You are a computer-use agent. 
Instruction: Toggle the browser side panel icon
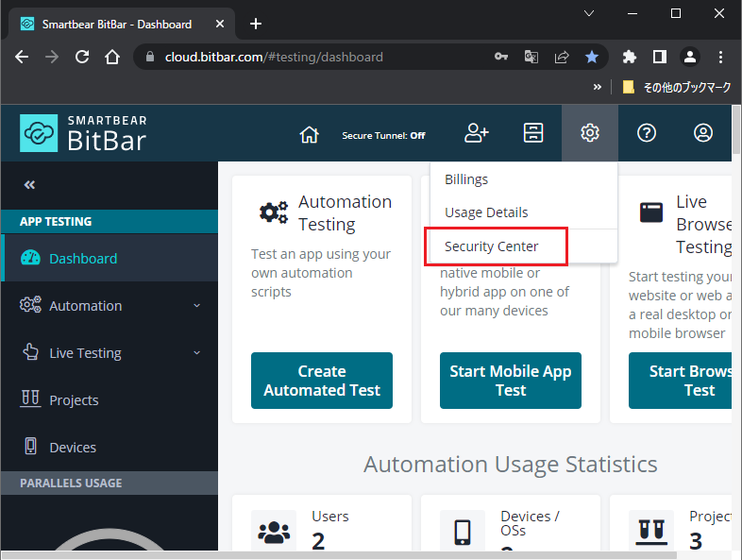pos(660,58)
